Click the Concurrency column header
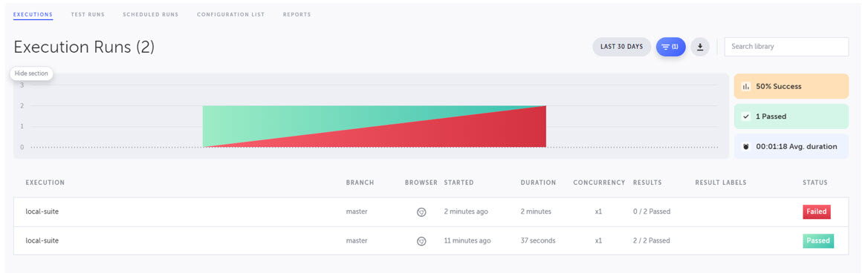 pyautogui.click(x=599, y=183)
